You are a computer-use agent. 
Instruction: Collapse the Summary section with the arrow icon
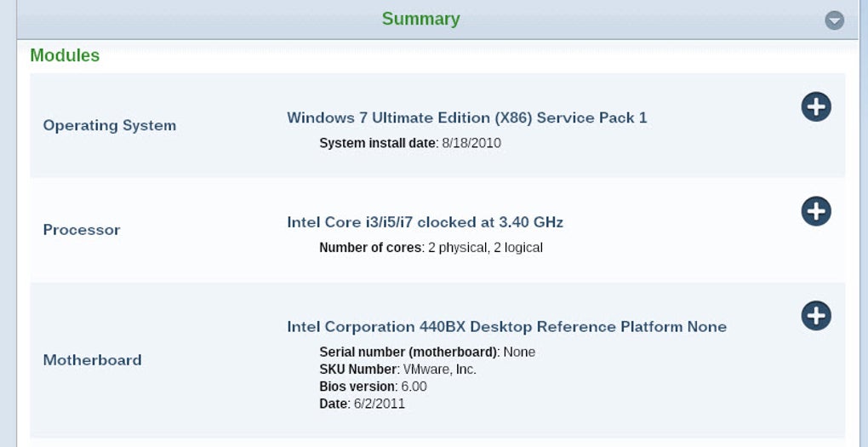pyautogui.click(x=834, y=20)
